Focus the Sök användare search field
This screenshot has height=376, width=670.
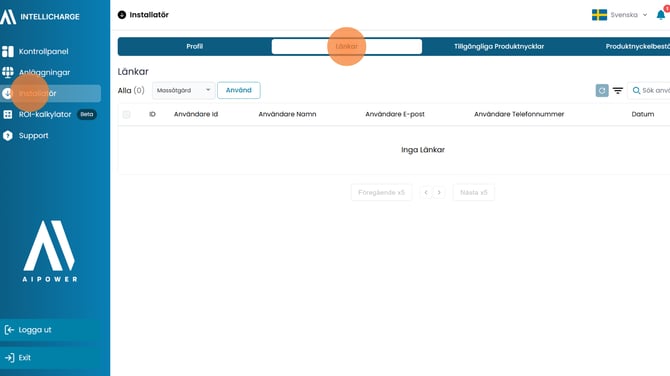[649, 91]
